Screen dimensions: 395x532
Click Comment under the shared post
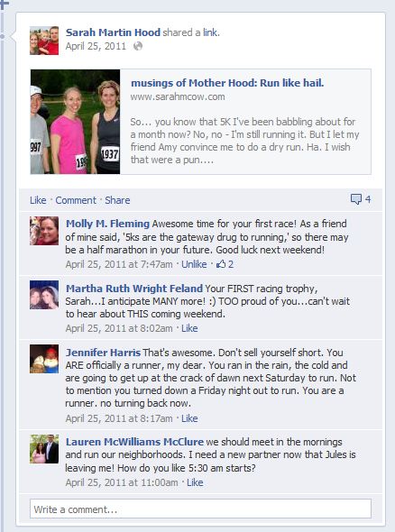(76, 200)
